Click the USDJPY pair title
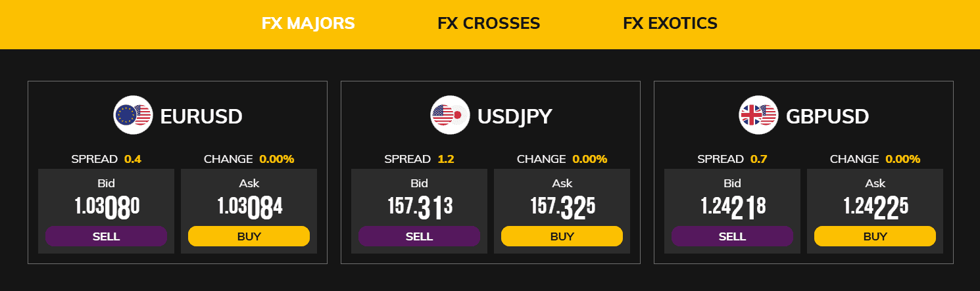980x291 pixels. click(x=514, y=117)
